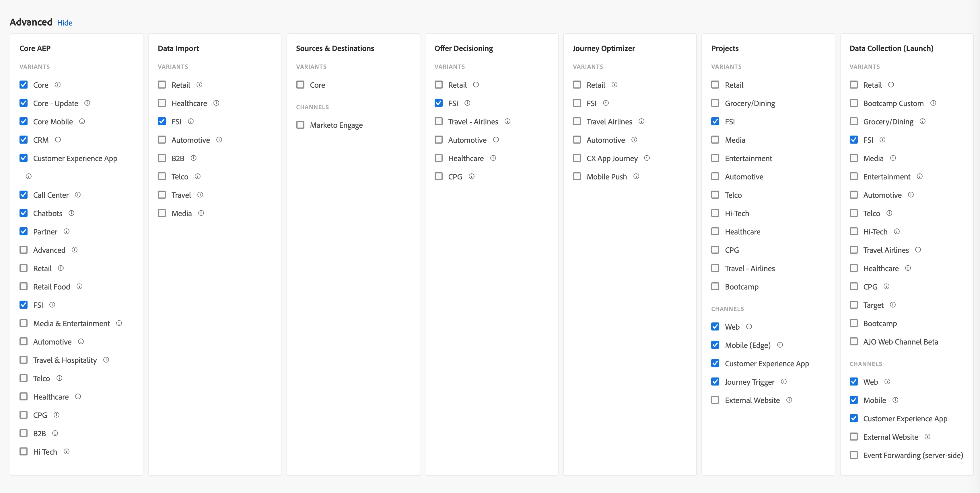The width and height of the screenshot is (980, 493).
Task: Uncheck FSI in Offer Decisioning
Action: coord(439,103)
